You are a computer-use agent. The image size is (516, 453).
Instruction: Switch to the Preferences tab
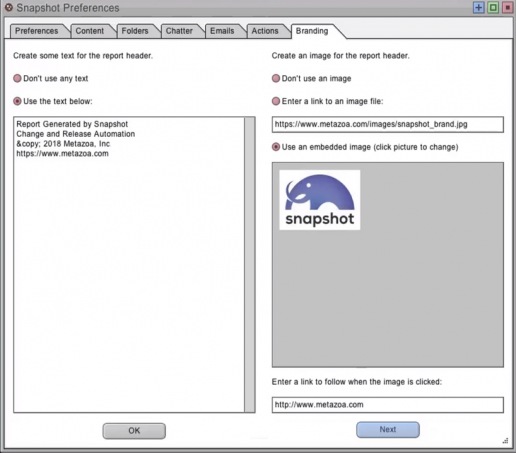tap(37, 31)
